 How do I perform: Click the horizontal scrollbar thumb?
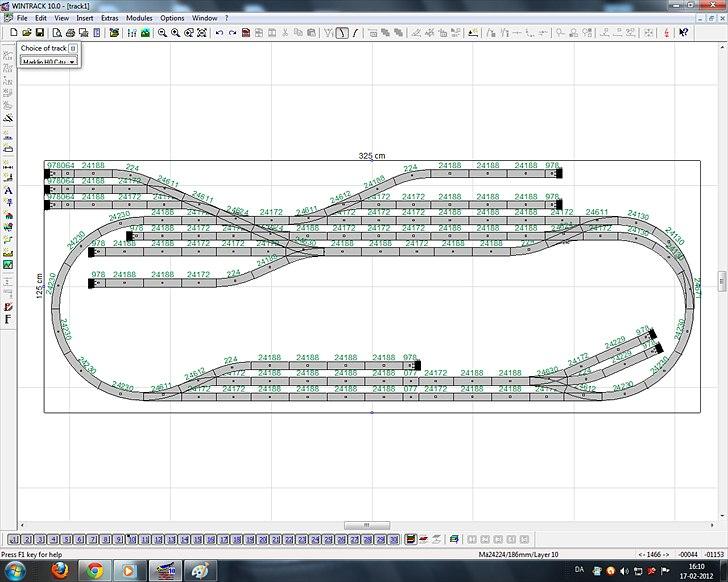point(367,526)
